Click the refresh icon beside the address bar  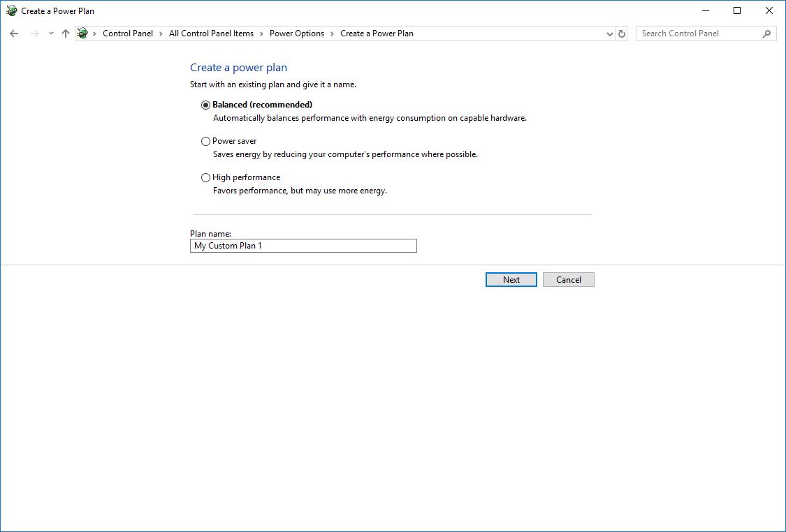click(621, 33)
